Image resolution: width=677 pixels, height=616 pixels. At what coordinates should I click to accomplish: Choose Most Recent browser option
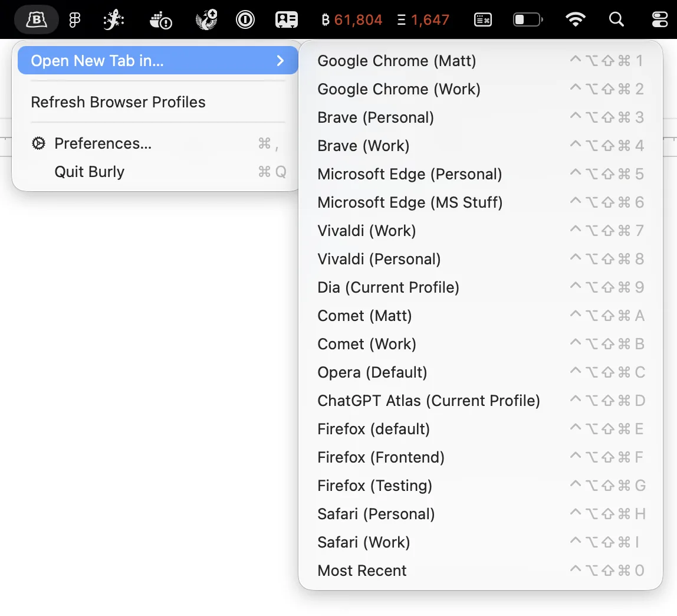(481, 571)
